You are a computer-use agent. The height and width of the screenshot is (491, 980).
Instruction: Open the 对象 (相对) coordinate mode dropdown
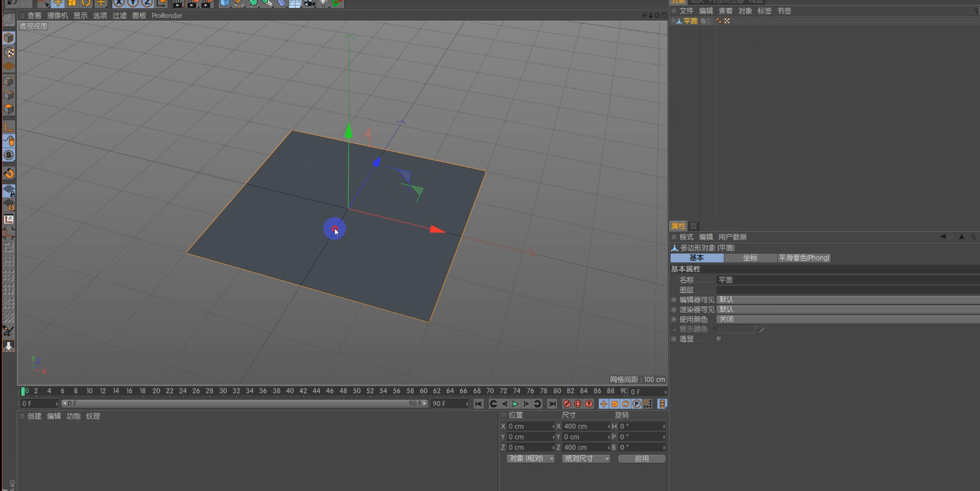pyautogui.click(x=531, y=459)
